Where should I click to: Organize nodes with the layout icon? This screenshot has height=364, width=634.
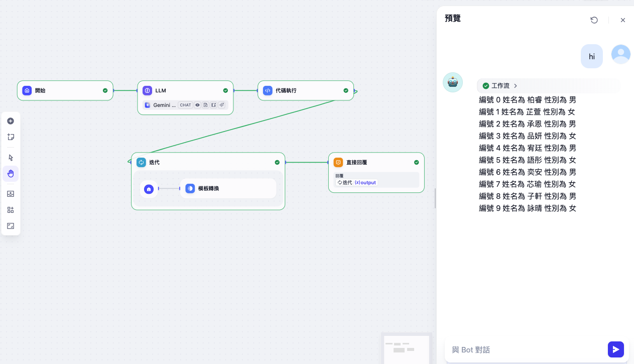coord(11,210)
